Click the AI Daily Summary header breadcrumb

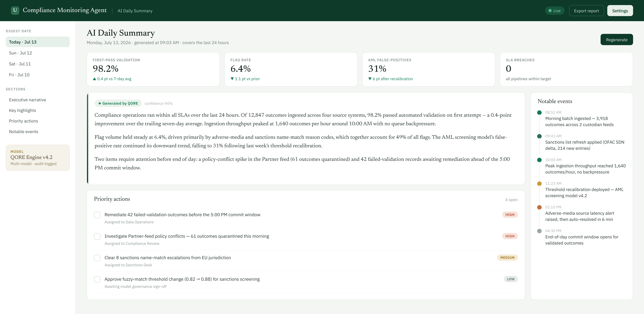coord(135,11)
